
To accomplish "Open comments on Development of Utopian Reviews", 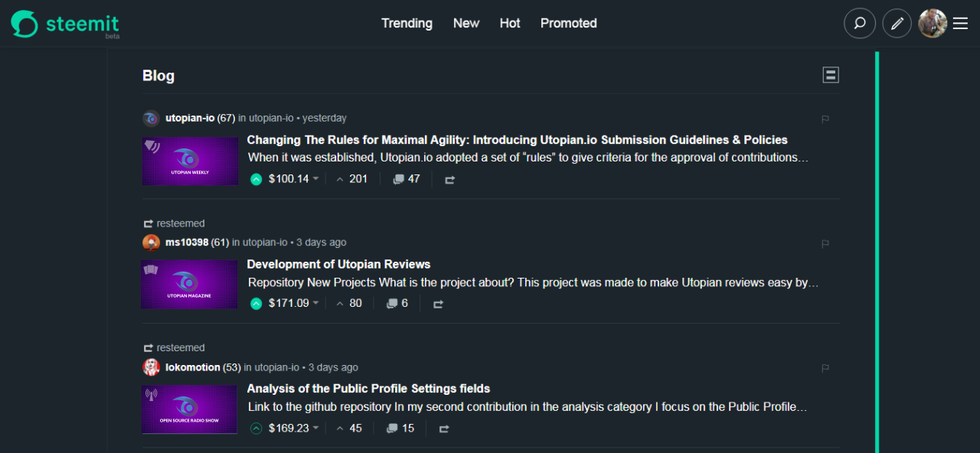I will pos(397,304).
